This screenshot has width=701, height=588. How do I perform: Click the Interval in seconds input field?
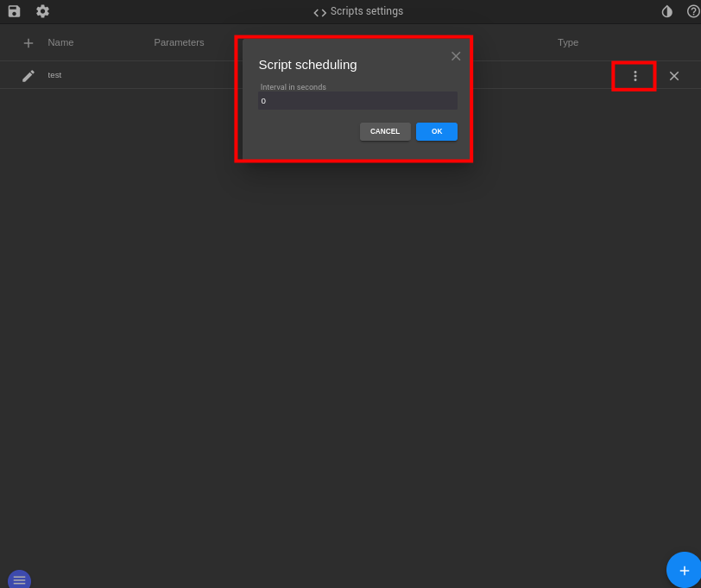point(357,100)
